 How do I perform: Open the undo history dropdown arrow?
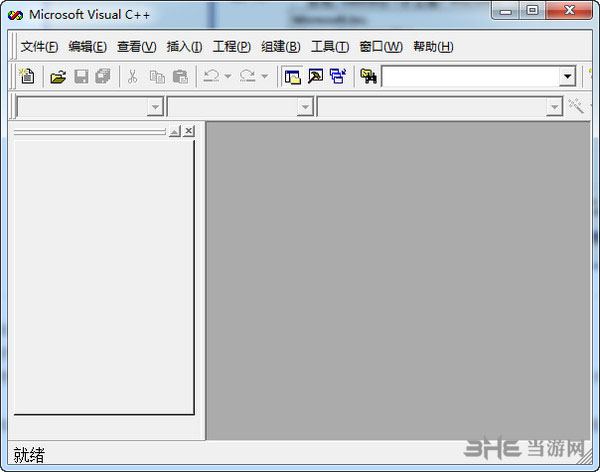click(x=228, y=76)
